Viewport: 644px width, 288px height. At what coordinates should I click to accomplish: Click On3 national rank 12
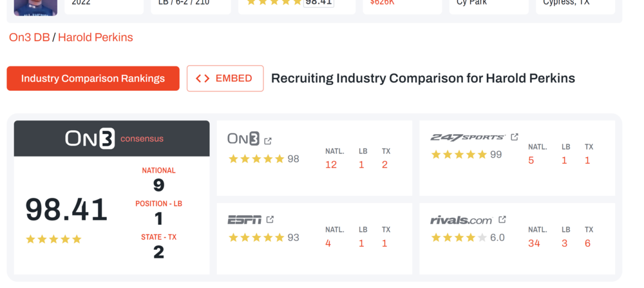(x=331, y=165)
